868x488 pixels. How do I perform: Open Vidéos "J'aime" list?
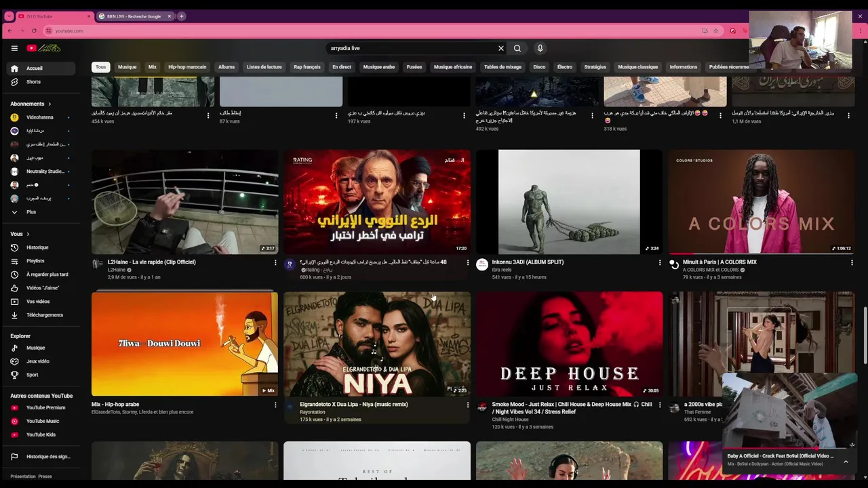coord(42,288)
